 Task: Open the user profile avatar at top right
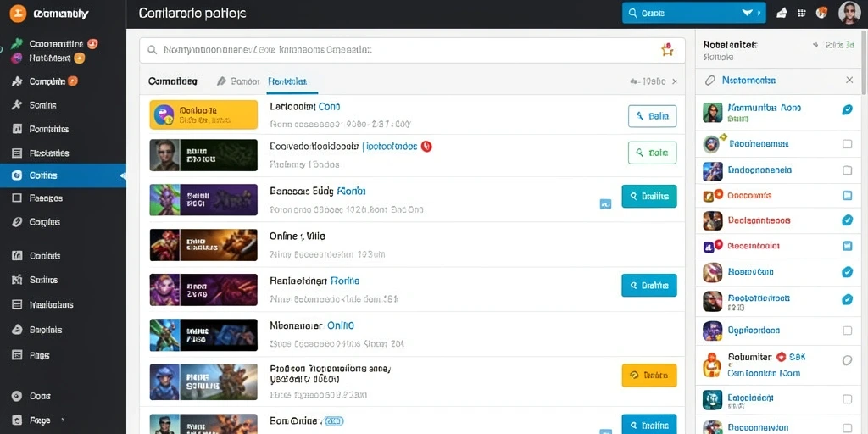point(849,13)
